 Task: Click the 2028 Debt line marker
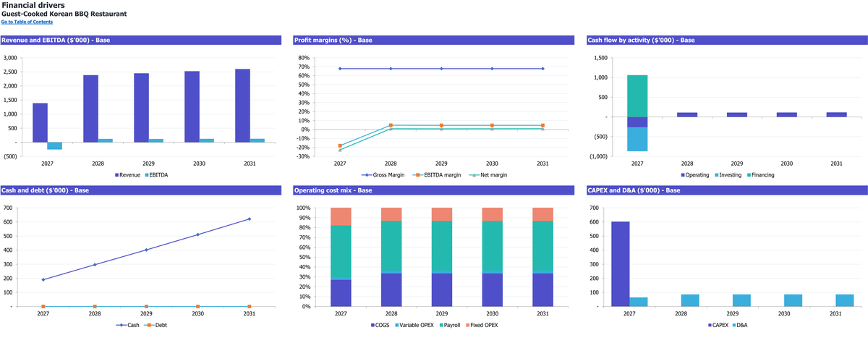tap(95, 306)
